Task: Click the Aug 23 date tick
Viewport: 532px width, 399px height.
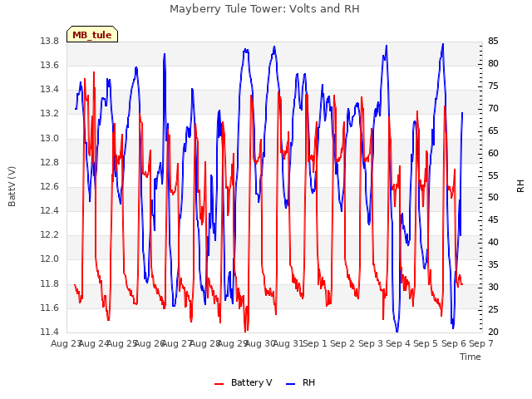Action: (x=66, y=343)
